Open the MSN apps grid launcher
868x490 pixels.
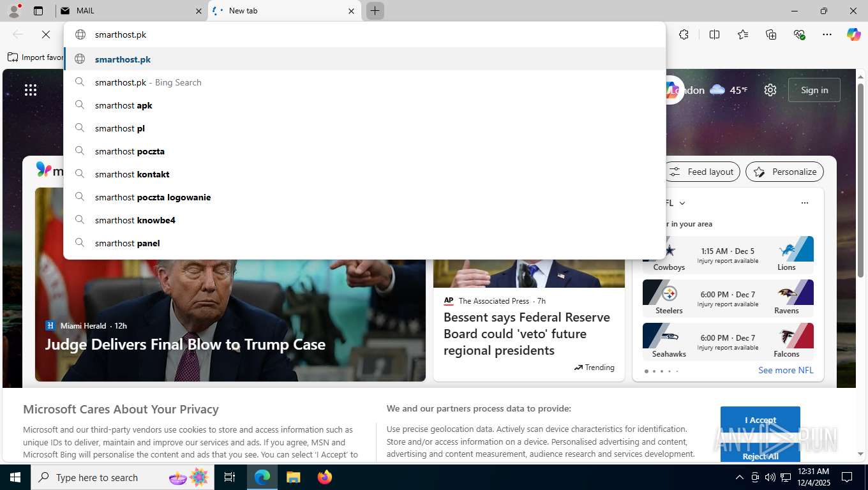pos(31,90)
